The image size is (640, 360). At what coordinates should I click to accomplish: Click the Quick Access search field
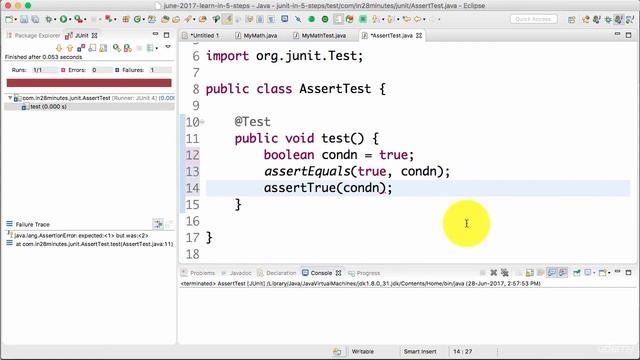click(x=533, y=19)
